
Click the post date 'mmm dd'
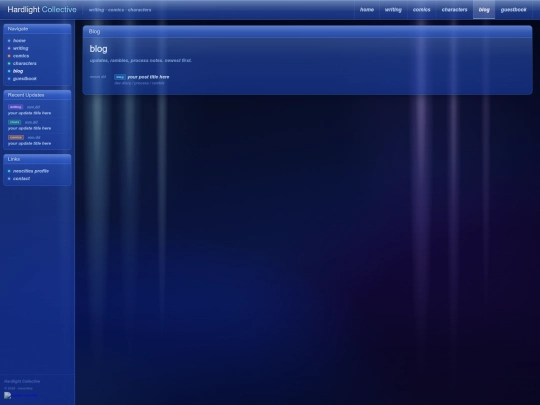click(x=98, y=77)
